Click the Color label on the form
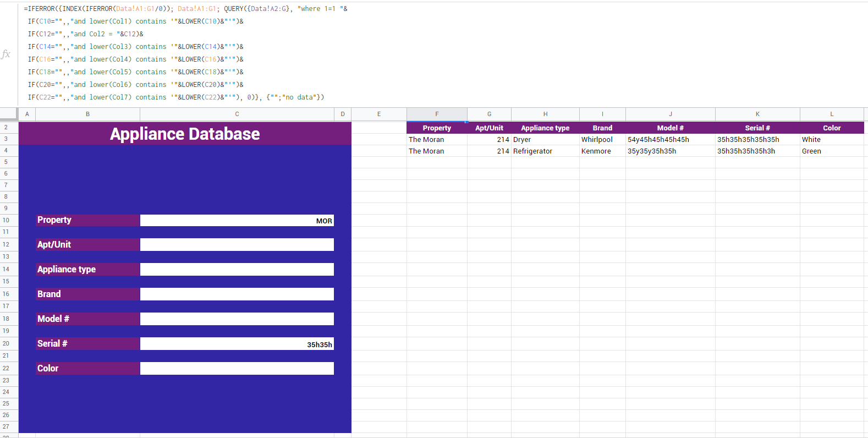 [x=87, y=368]
